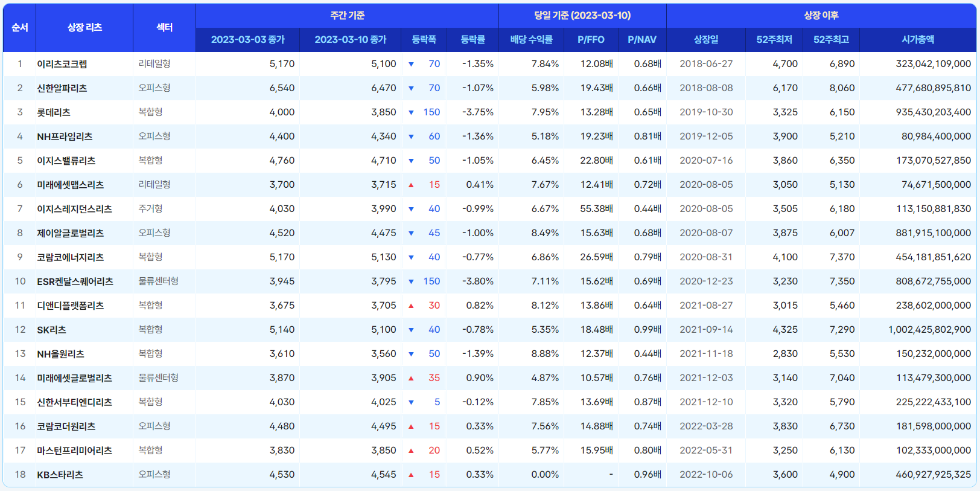The height and width of the screenshot is (491, 980).
Task: Click the 섹터 column header
Action: tap(165, 28)
